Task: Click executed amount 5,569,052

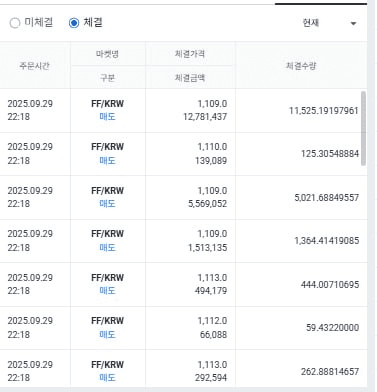Action: point(207,204)
